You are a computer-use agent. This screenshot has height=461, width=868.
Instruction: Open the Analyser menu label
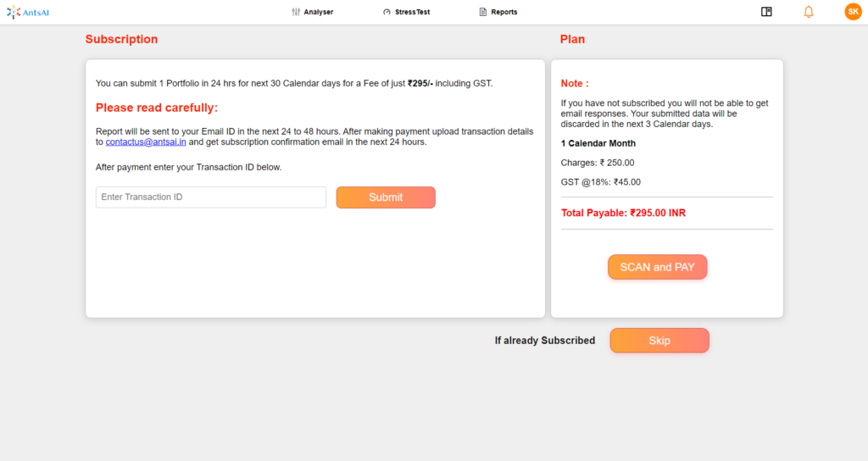pos(319,12)
